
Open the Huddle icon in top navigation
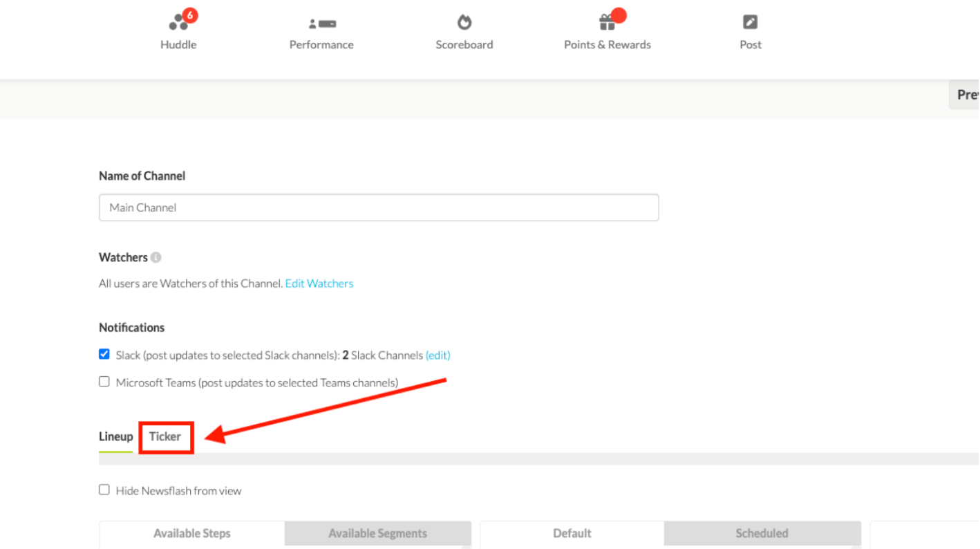tap(179, 23)
